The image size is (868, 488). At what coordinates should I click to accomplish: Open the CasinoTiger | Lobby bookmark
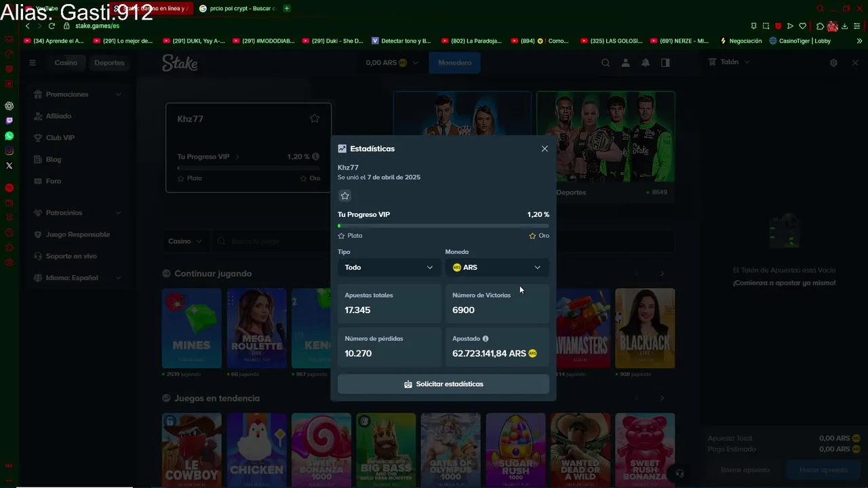pyautogui.click(x=800, y=41)
